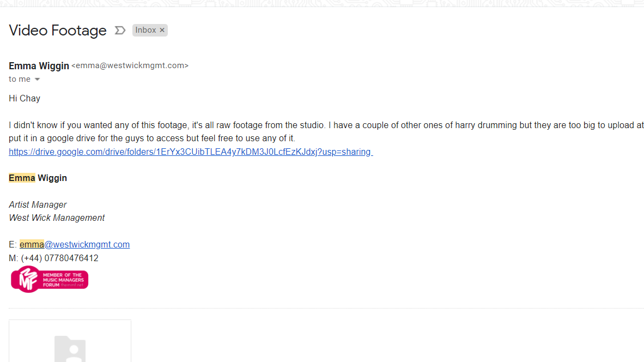Click "Wiggin" in the bold signature name
The height and width of the screenshot is (362, 644).
52,178
